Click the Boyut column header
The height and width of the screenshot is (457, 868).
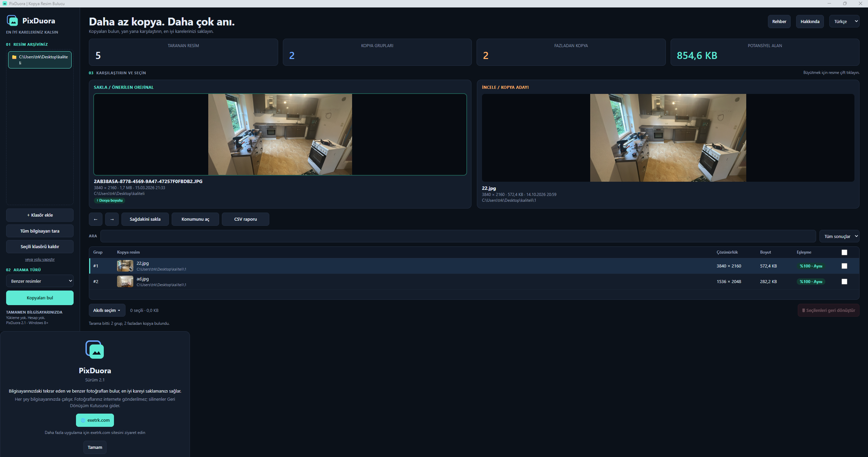click(765, 252)
